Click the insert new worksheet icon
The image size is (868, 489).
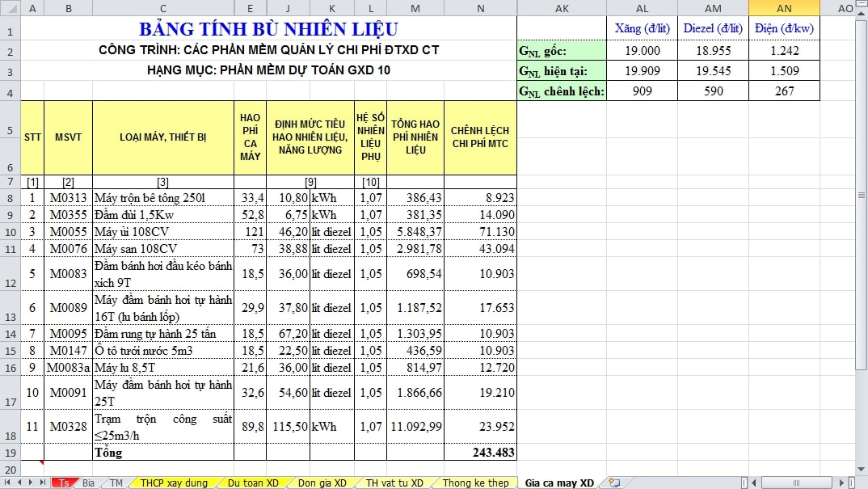click(615, 483)
